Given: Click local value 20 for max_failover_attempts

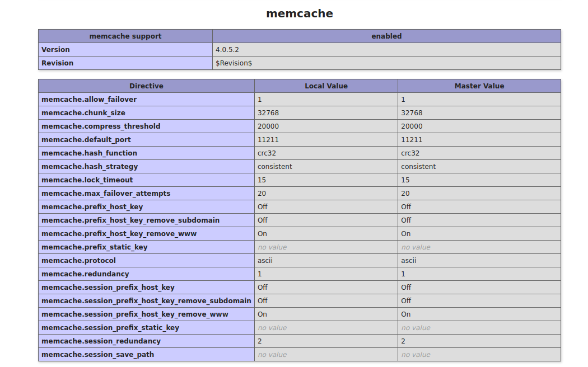Looking at the screenshot, I should 262,194.
